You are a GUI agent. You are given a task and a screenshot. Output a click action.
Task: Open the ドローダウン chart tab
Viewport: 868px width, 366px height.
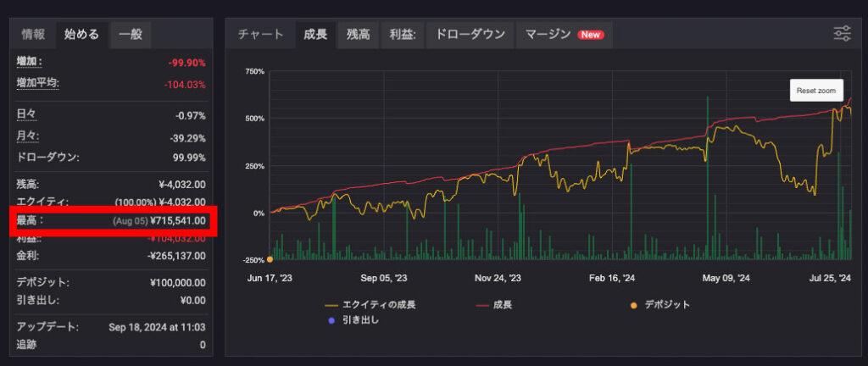(x=470, y=34)
